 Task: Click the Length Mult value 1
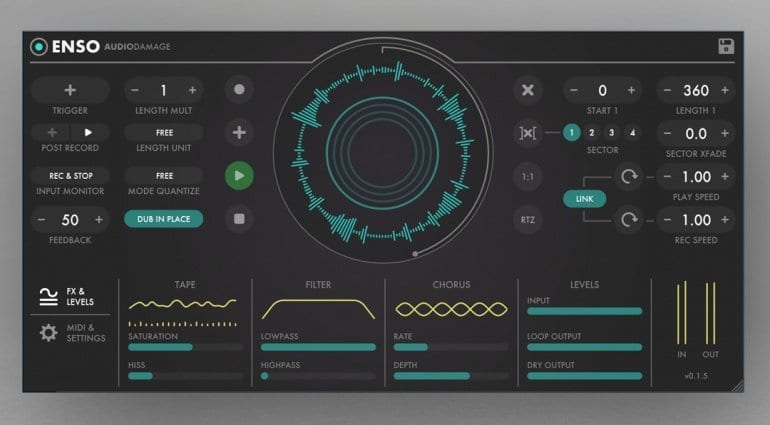coord(164,90)
